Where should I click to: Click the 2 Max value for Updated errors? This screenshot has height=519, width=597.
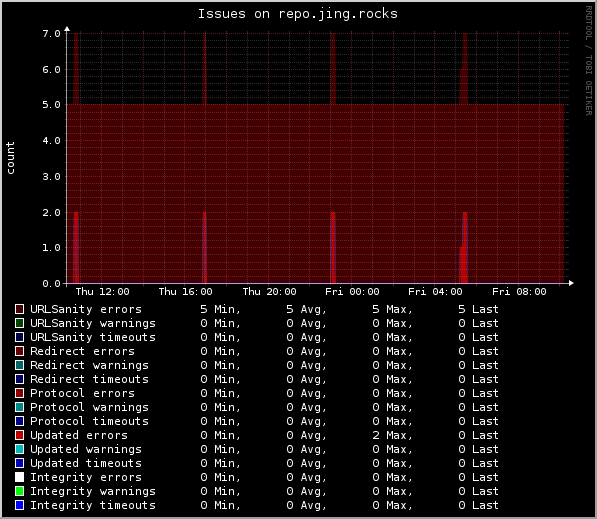pos(393,435)
